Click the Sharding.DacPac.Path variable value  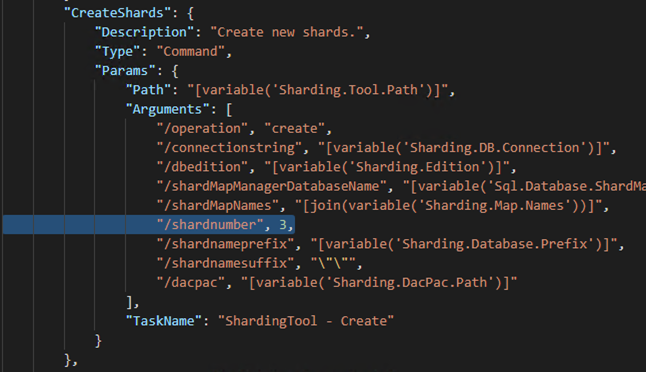coord(379,283)
